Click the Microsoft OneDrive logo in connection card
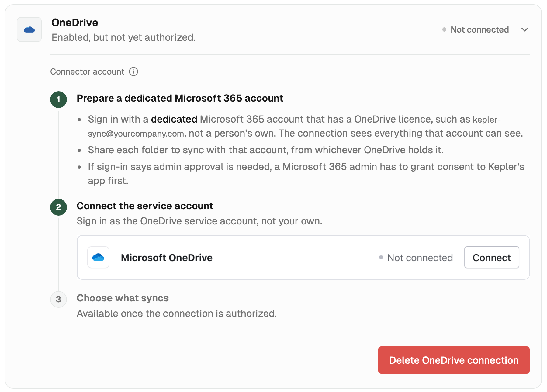The image size is (547, 392). pyautogui.click(x=98, y=257)
